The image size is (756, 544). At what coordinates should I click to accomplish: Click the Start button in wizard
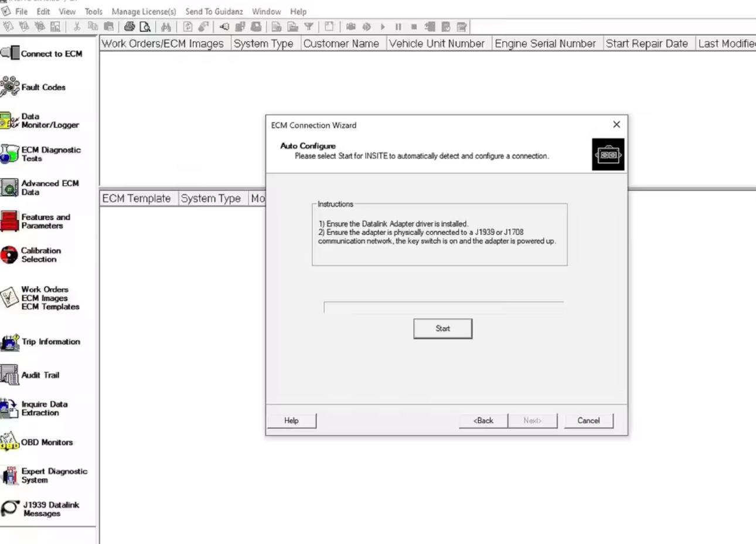click(x=442, y=329)
